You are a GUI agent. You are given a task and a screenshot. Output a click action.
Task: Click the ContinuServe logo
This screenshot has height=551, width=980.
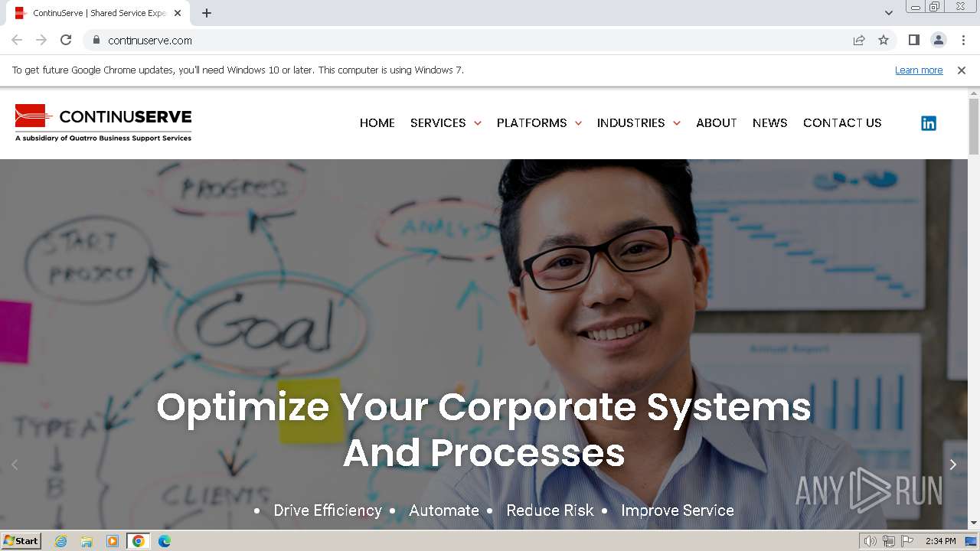tap(103, 122)
